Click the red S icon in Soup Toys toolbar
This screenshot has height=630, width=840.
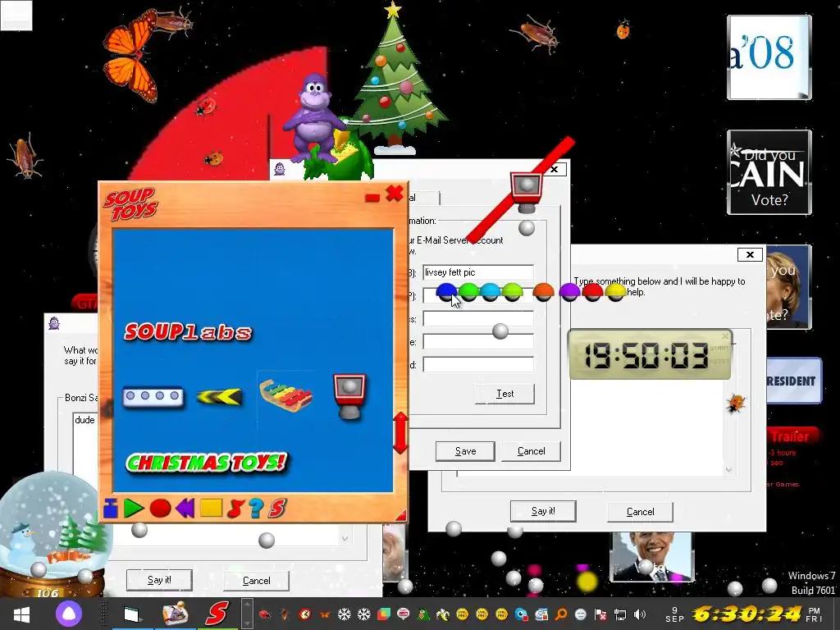point(277,508)
